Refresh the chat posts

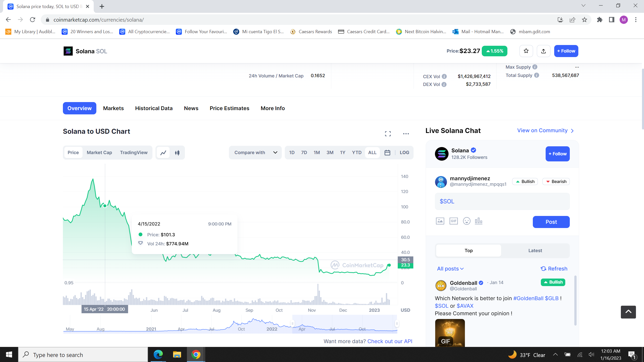point(554,269)
